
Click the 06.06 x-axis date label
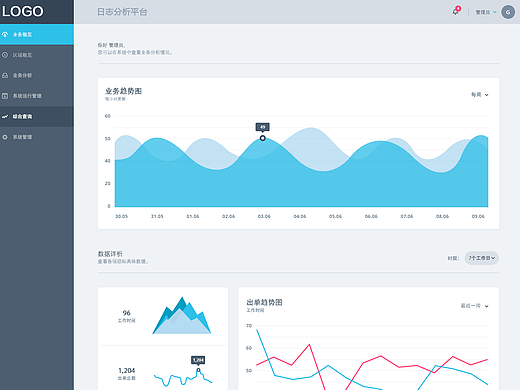pos(371,216)
